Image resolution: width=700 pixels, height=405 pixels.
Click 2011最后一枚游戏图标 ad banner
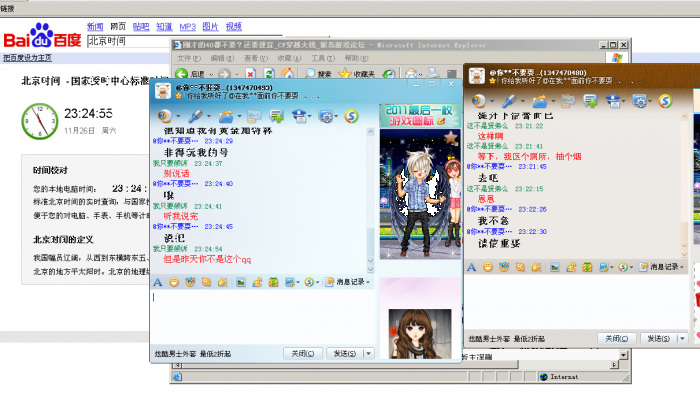(x=420, y=115)
